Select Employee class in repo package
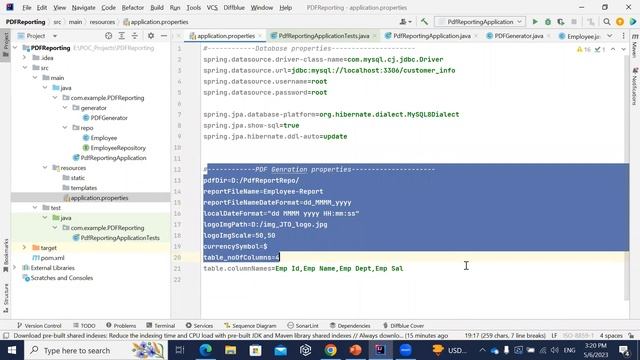640x360 pixels. (x=104, y=138)
